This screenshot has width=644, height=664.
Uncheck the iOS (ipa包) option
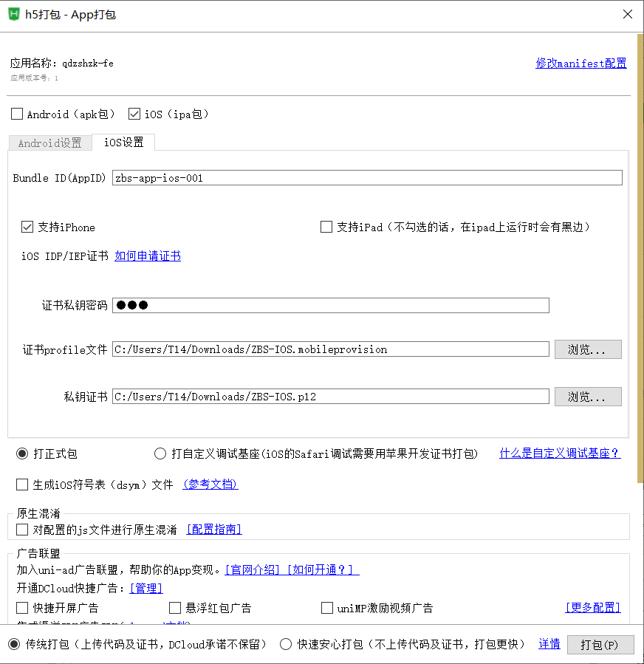(x=134, y=114)
